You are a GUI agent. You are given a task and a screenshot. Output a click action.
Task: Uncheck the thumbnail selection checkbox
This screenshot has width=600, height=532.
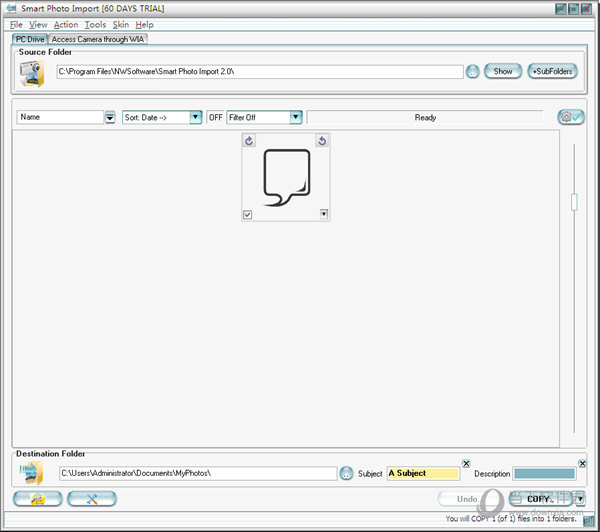pyautogui.click(x=248, y=214)
